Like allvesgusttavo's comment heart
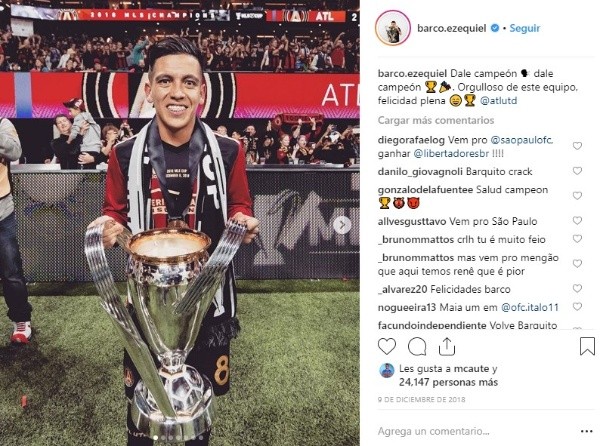Image resolution: width=600 pixels, height=446 pixels. point(577,220)
